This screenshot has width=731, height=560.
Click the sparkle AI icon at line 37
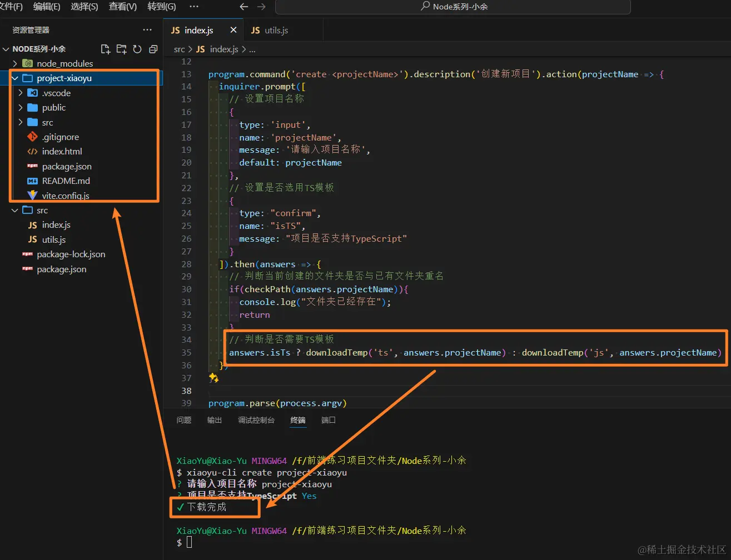click(213, 378)
